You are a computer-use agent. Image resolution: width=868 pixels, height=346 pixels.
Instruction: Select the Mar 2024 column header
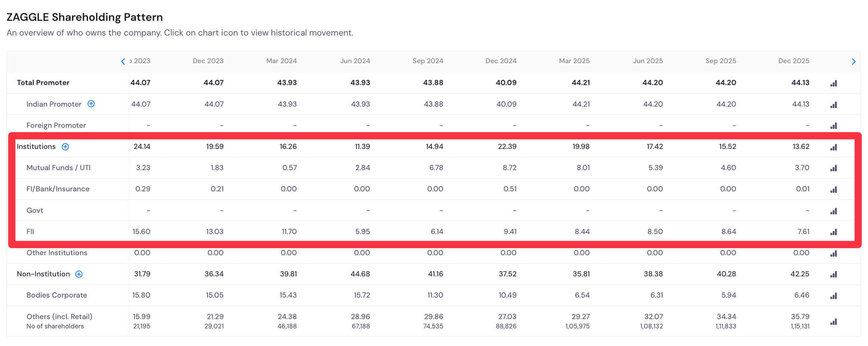281,61
